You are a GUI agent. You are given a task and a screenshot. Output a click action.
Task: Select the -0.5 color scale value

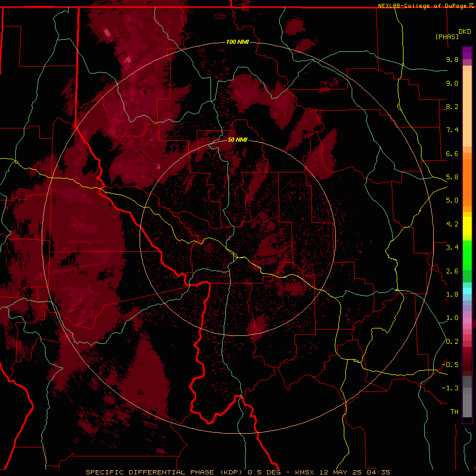coord(450,365)
